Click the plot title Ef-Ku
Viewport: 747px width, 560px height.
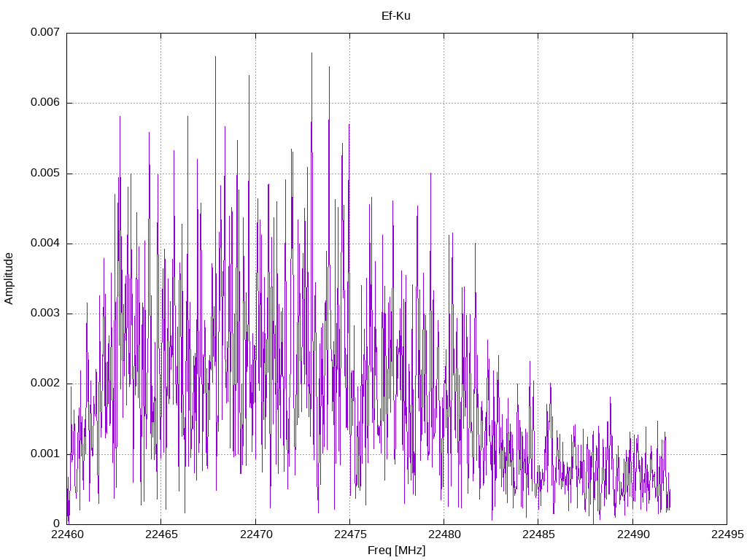click(x=396, y=16)
